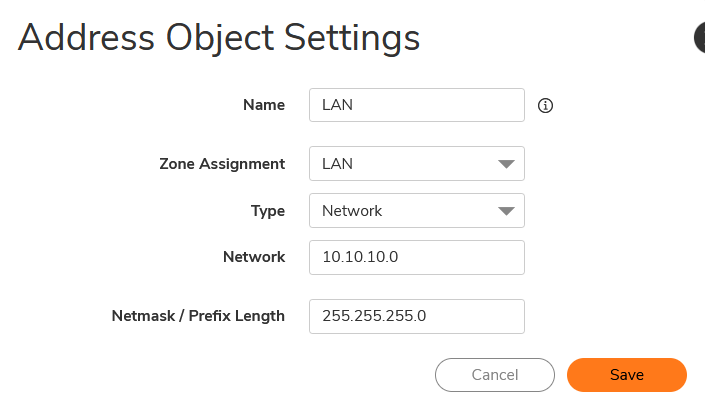Click the Network label beside the address field
Image resolution: width=705 pixels, height=415 pixels.
[254, 257]
